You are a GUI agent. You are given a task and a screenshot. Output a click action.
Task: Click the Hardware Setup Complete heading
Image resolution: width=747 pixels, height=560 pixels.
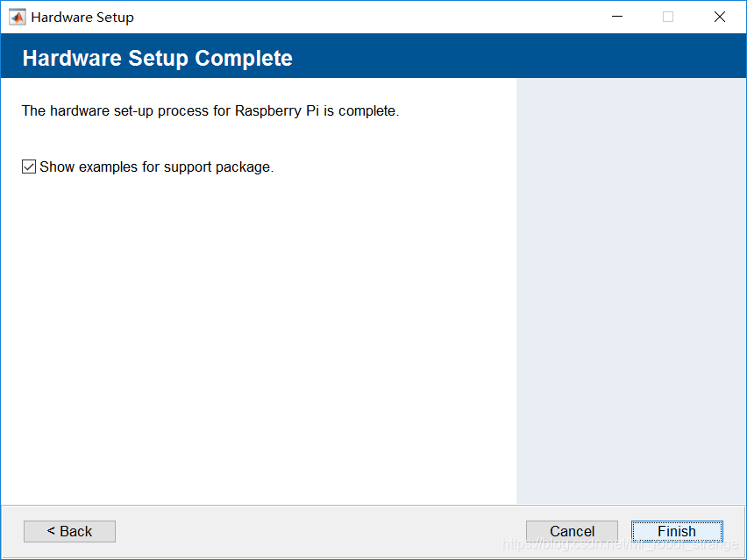click(157, 58)
